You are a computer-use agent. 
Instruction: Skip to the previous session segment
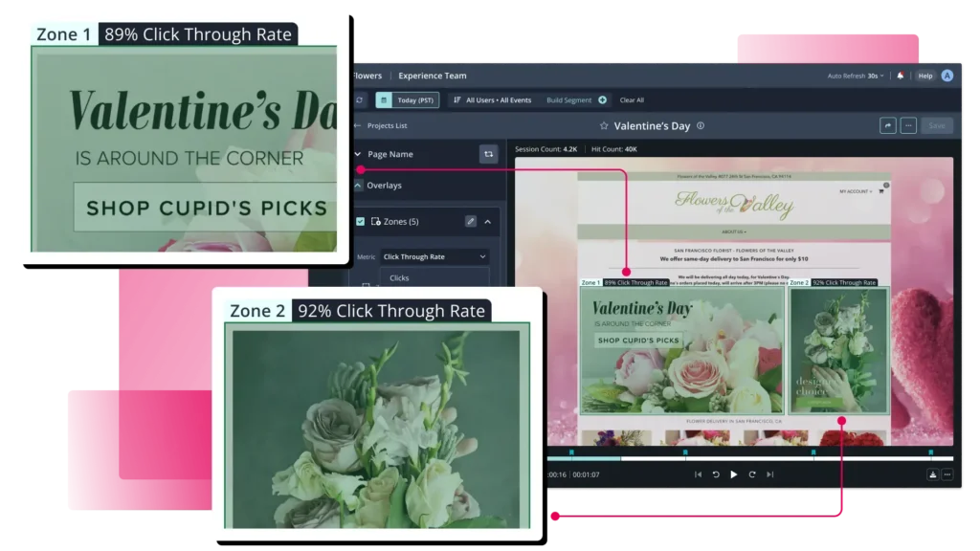698,474
